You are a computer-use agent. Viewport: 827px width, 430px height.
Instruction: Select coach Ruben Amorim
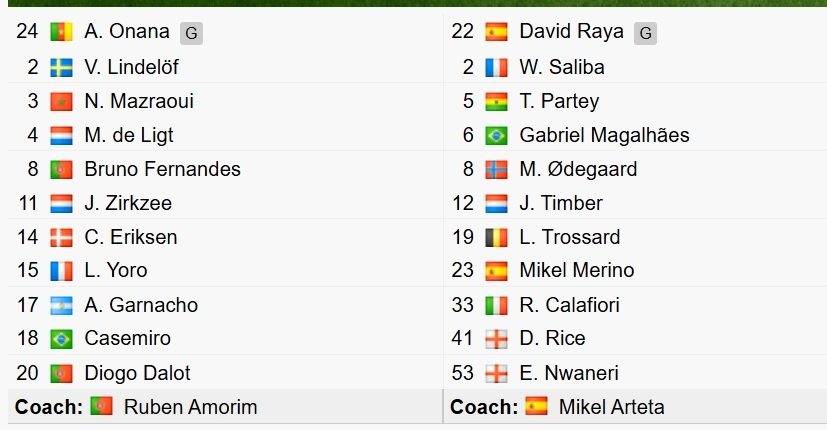pos(190,407)
